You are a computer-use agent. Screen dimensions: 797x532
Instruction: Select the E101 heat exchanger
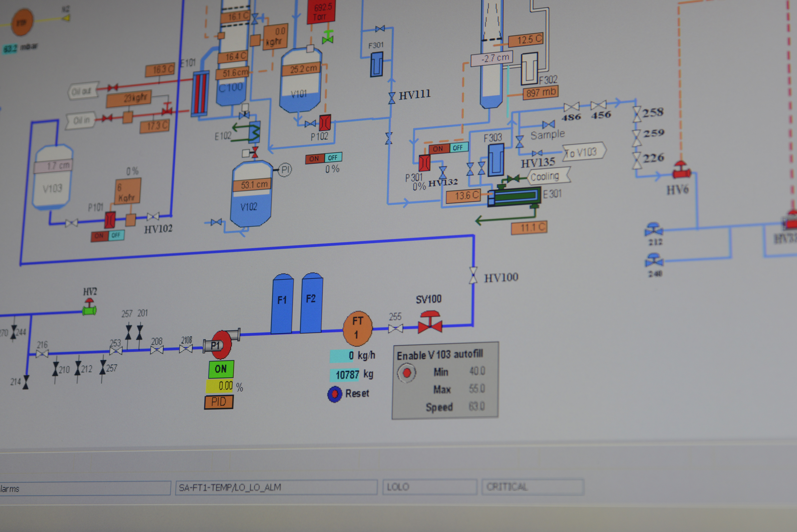200,94
